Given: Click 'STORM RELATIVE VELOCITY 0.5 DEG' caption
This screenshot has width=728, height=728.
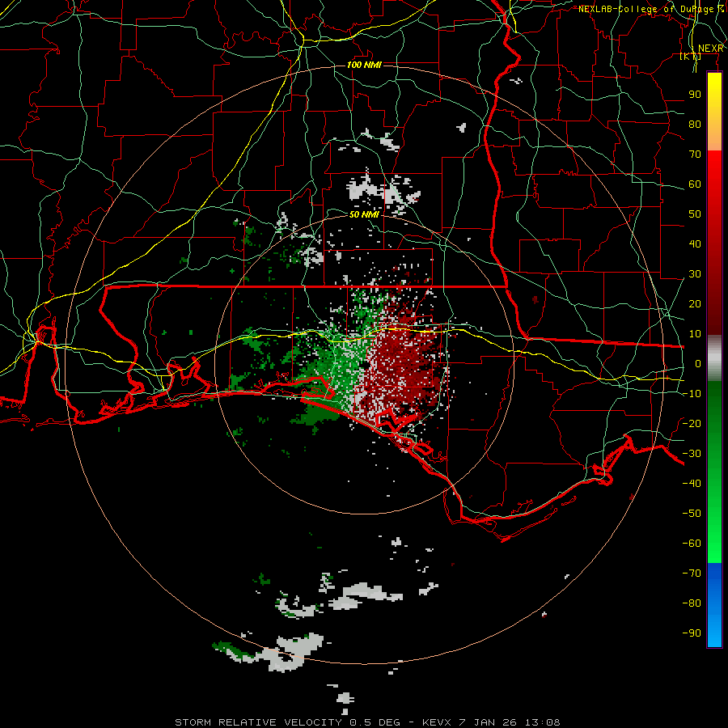Looking at the screenshot, I should [287, 722].
